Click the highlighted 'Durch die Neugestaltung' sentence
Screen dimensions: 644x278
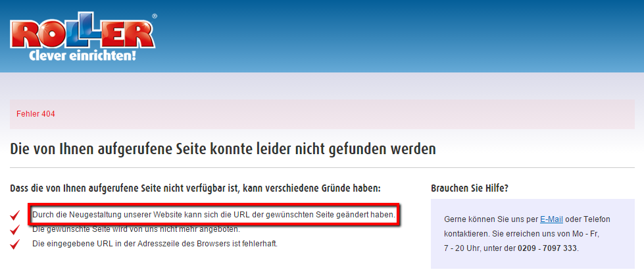coord(213,215)
